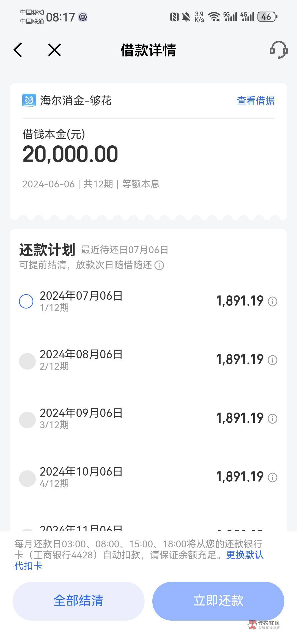Select the 2/12期 repayment radio button

coord(27,361)
